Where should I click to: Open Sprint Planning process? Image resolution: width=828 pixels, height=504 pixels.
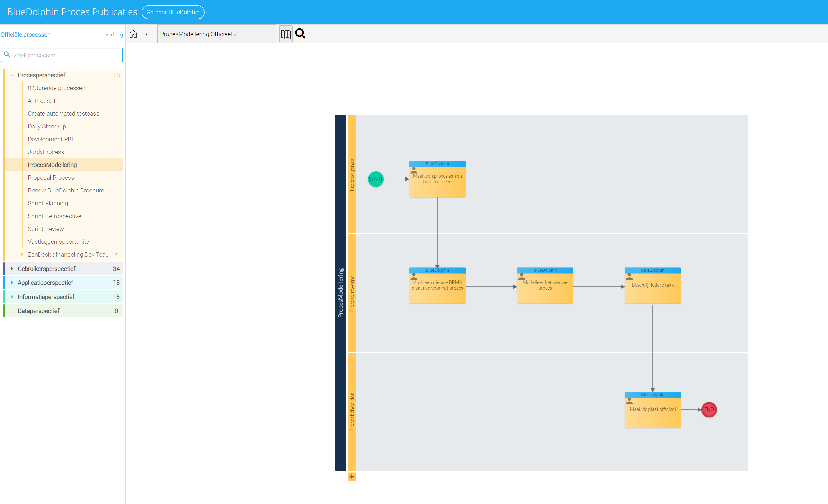pyautogui.click(x=48, y=203)
